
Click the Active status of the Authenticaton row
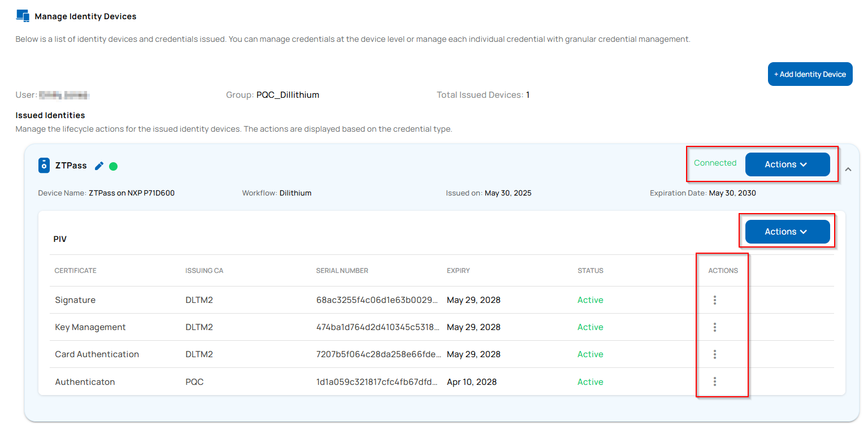[x=590, y=381]
